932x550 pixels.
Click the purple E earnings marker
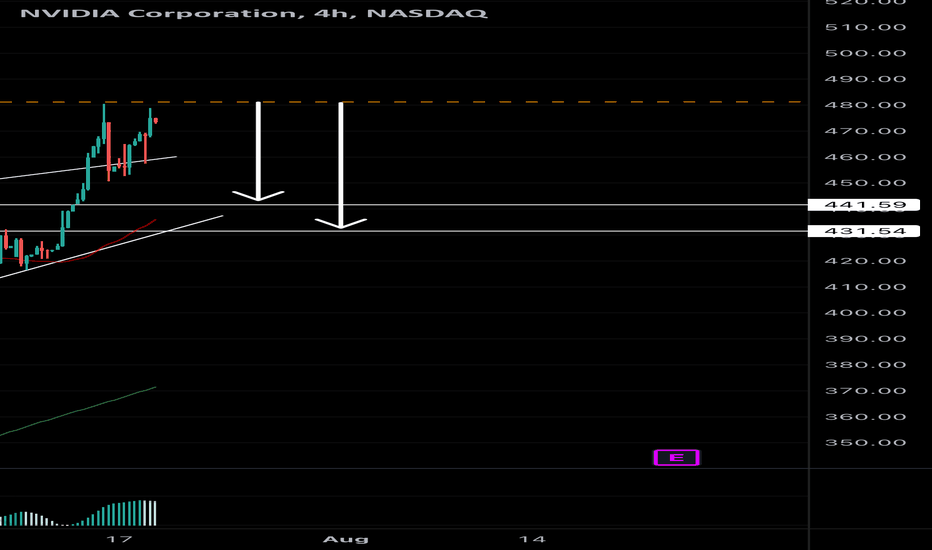point(676,457)
